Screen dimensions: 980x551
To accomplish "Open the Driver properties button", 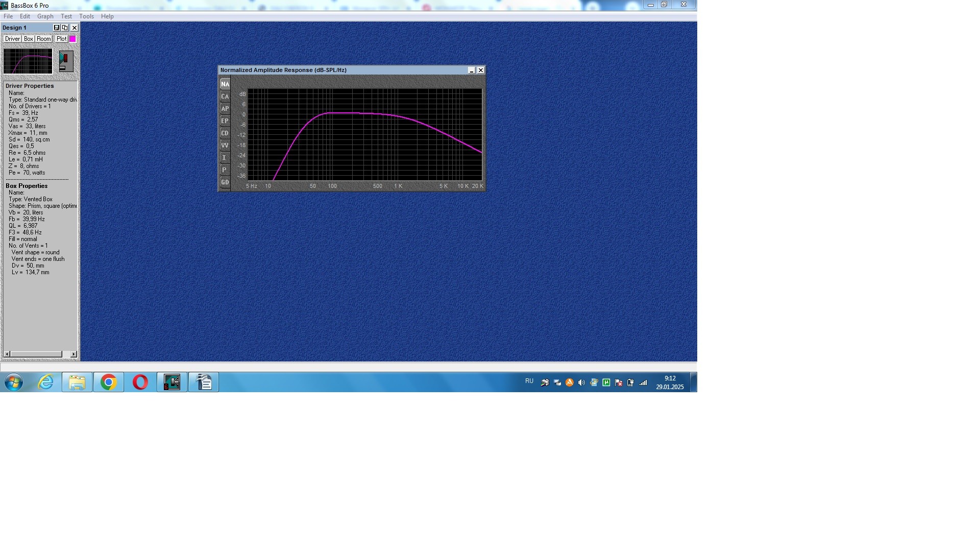I will [x=12, y=39].
